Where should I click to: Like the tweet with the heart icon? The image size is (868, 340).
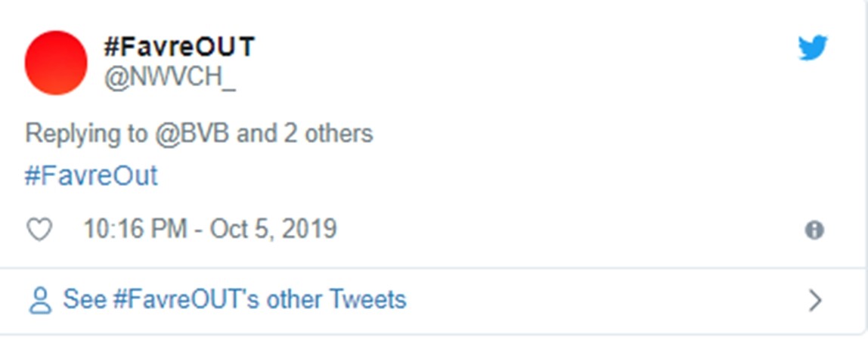pyautogui.click(x=39, y=230)
